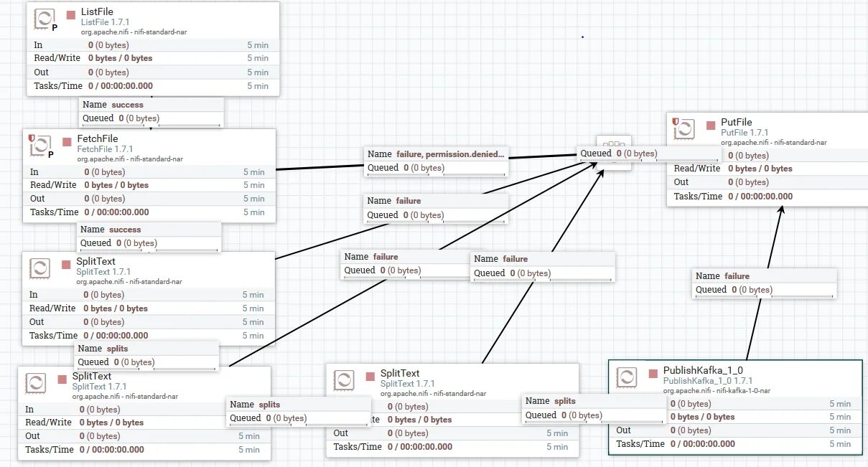Click the restricted shield icon on PutFile

click(675, 122)
